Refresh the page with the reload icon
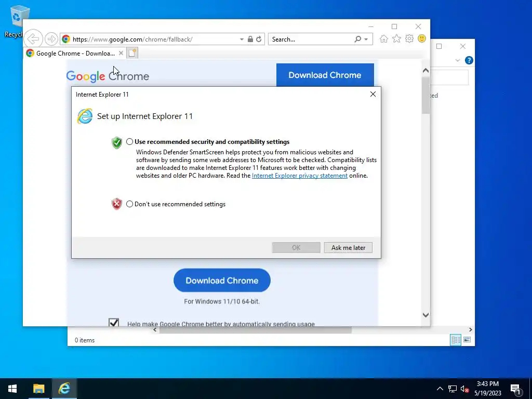This screenshot has width=532, height=399. [259, 39]
